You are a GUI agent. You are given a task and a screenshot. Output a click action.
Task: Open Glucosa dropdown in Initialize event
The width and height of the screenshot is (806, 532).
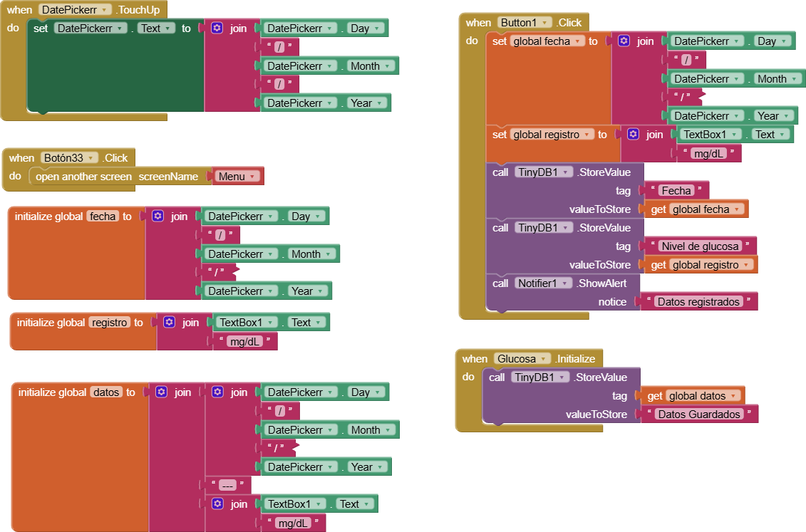[544, 359]
